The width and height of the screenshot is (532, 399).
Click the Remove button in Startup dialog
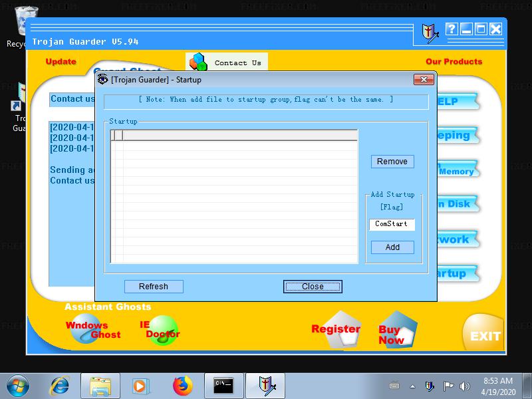[x=392, y=162]
